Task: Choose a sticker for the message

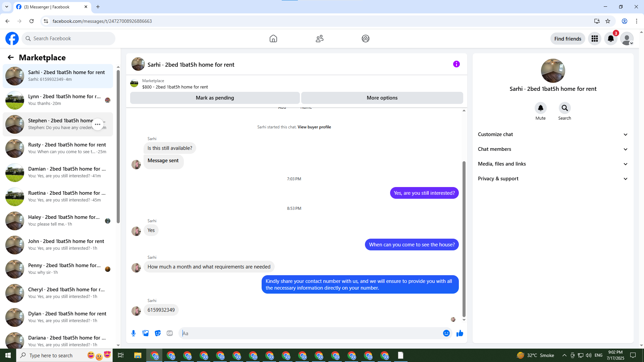Action: click(158, 333)
